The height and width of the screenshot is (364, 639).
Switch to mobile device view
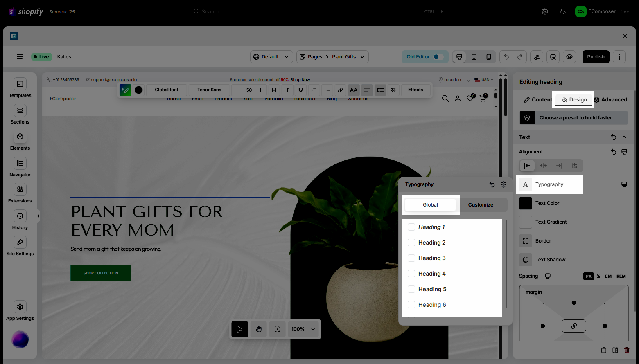pyautogui.click(x=489, y=57)
